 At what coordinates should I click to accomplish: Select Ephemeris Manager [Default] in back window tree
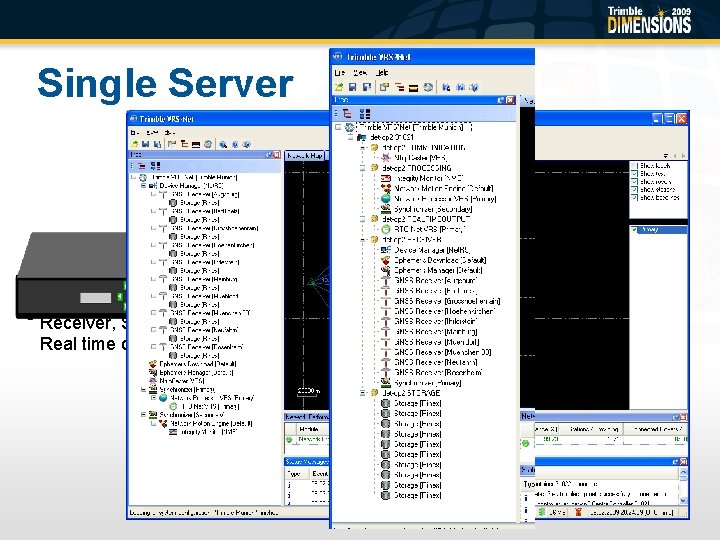click(196, 372)
